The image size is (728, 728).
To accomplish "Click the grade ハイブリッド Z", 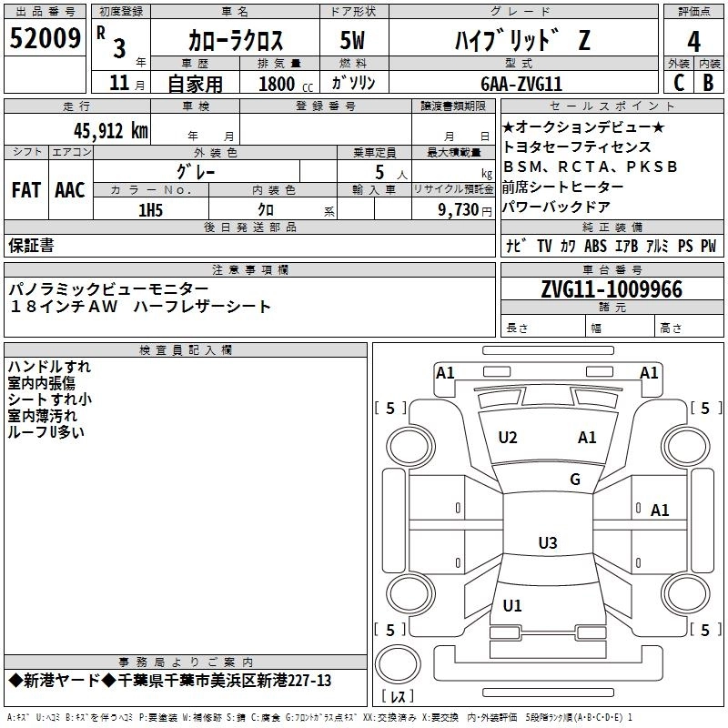I will (522, 40).
